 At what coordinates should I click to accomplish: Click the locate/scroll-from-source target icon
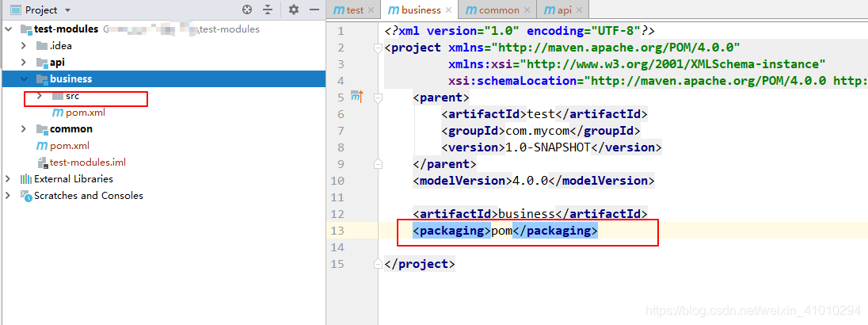(x=247, y=10)
